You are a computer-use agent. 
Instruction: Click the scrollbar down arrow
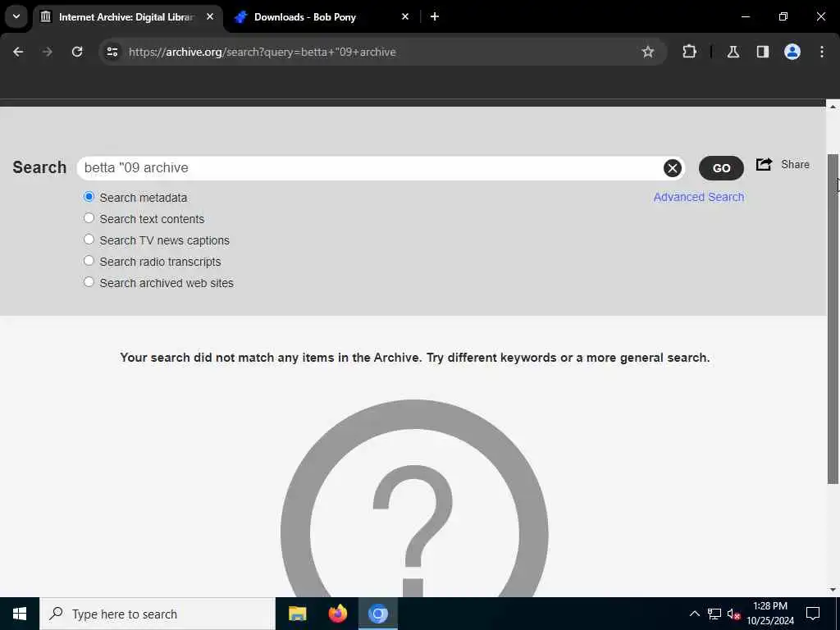[x=833, y=590]
